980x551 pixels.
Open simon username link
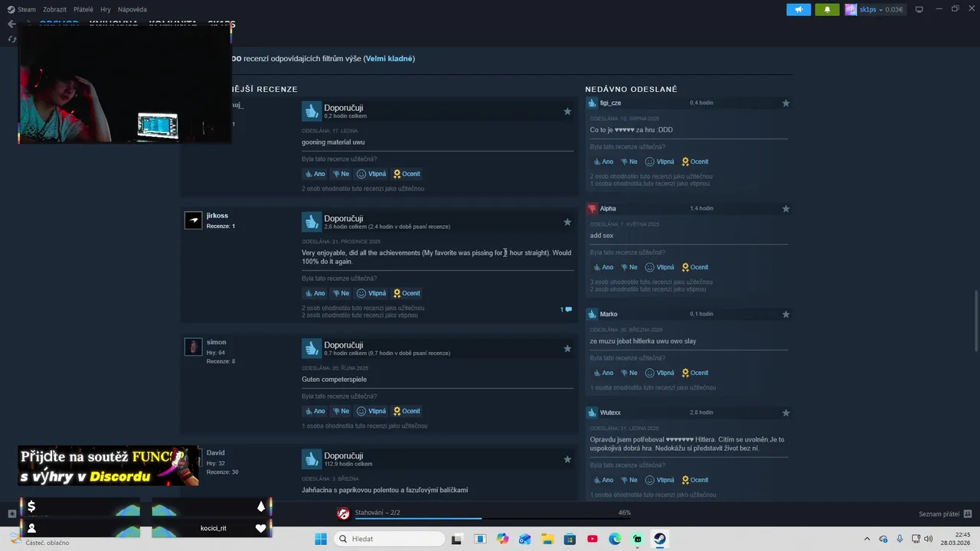(216, 342)
